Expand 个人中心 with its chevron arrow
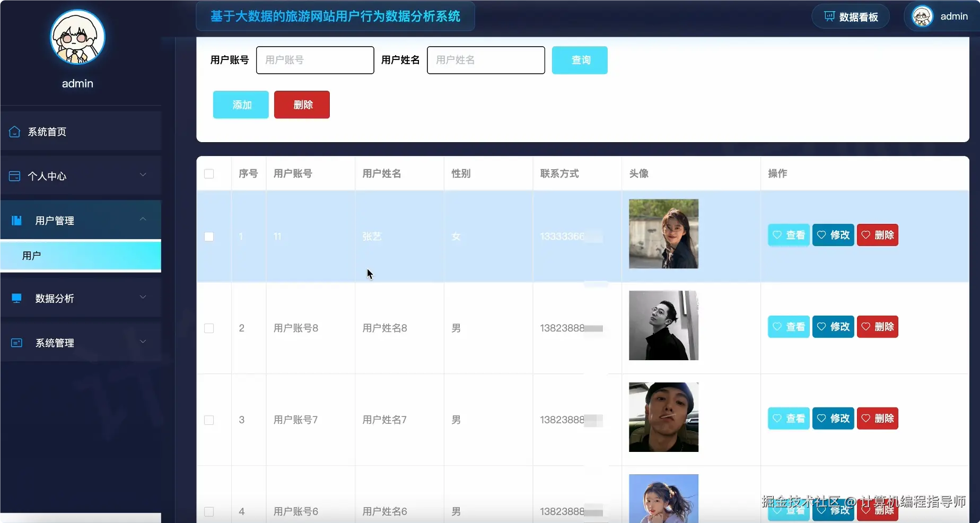The image size is (980, 523). click(143, 175)
